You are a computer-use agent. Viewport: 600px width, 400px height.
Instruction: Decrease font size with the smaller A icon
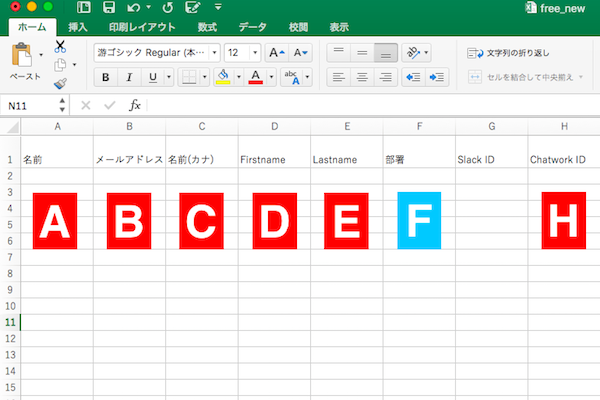click(299, 52)
